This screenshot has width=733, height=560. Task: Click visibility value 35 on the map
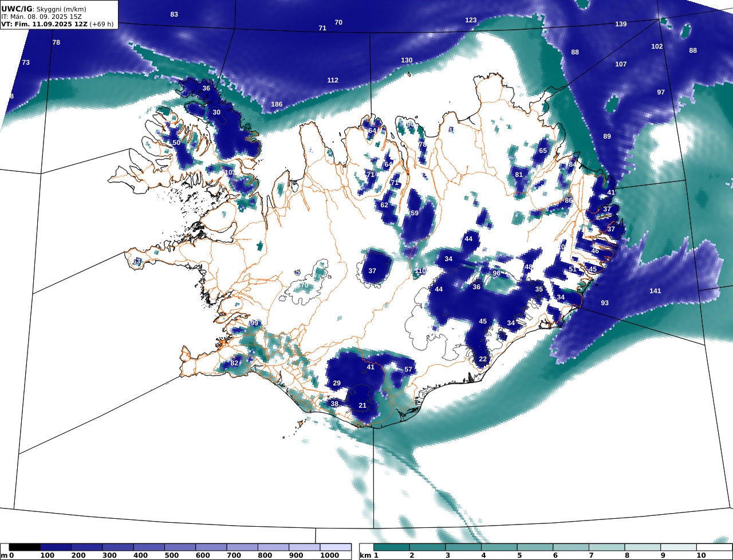pyautogui.click(x=539, y=289)
